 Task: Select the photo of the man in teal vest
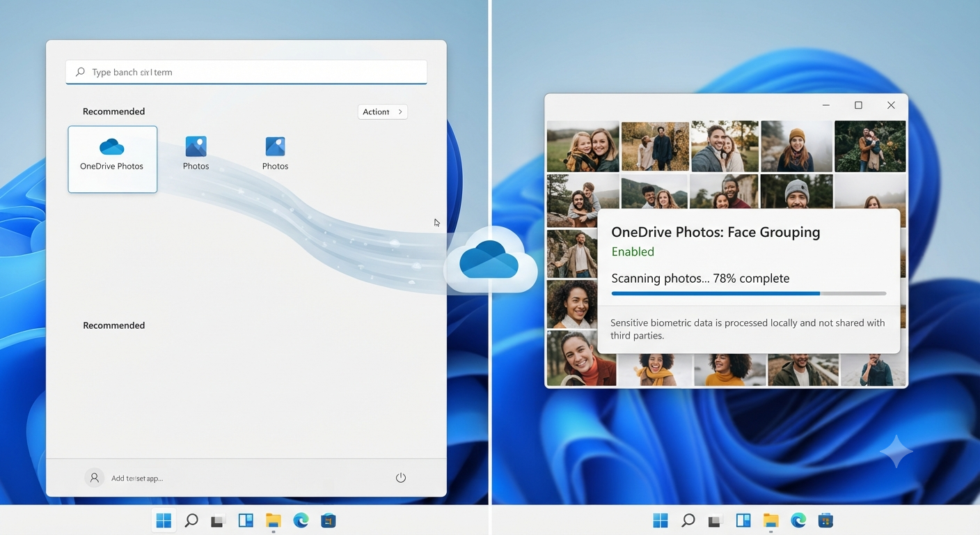coord(874,369)
